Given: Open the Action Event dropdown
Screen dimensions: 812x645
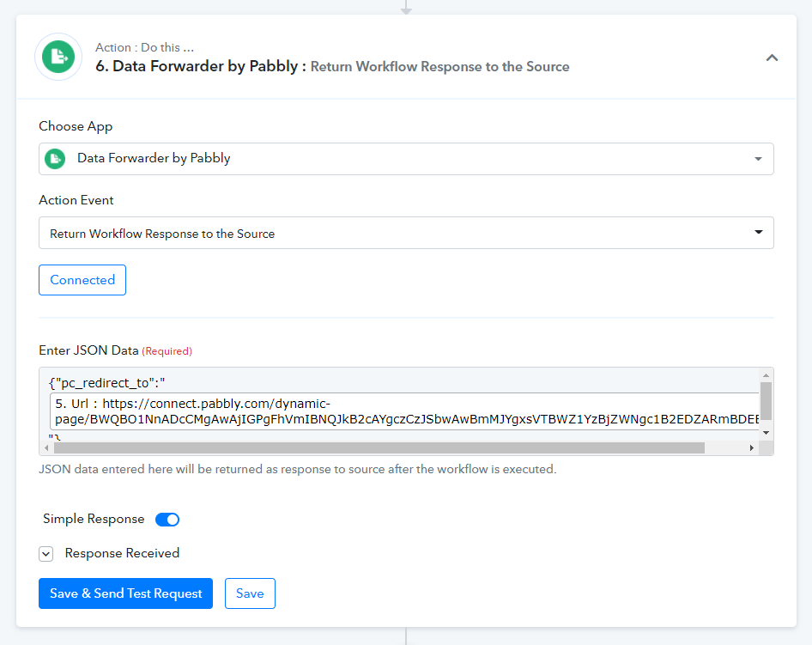Looking at the screenshot, I should (406, 233).
